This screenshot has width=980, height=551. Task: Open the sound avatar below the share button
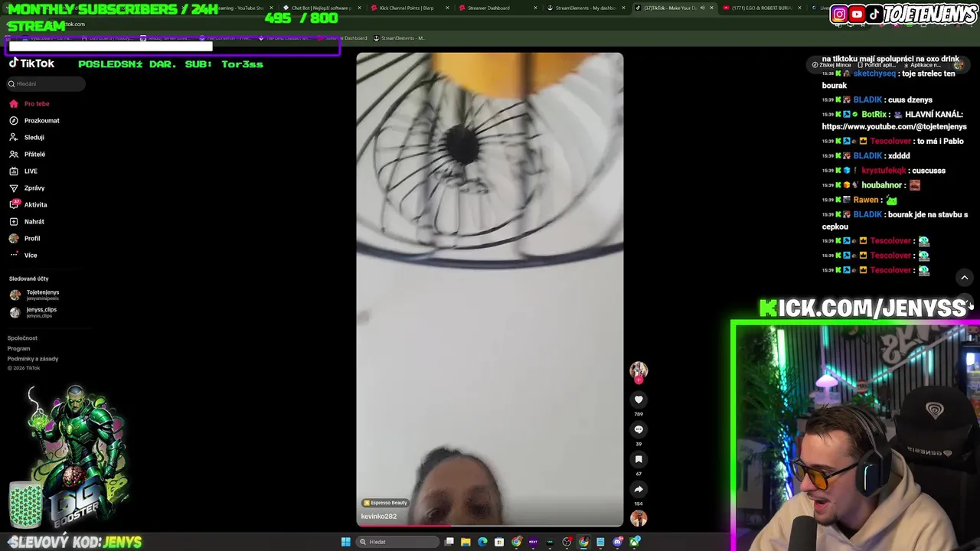click(x=639, y=518)
